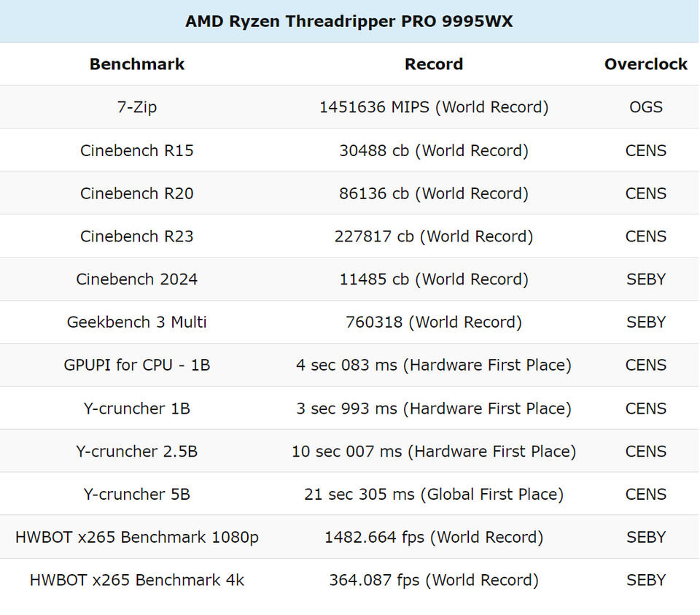Click CENS in the Y-cruncher 2.5B row

[646, 451]
